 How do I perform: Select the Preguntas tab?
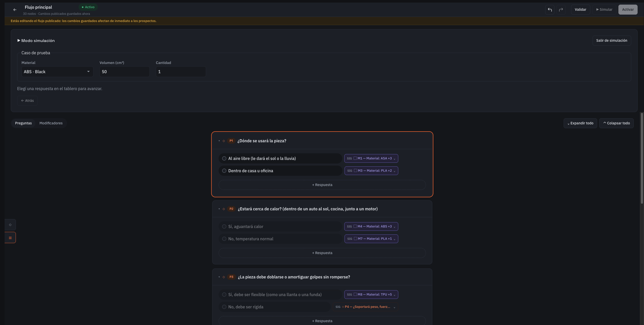click(x=23, y=123)
